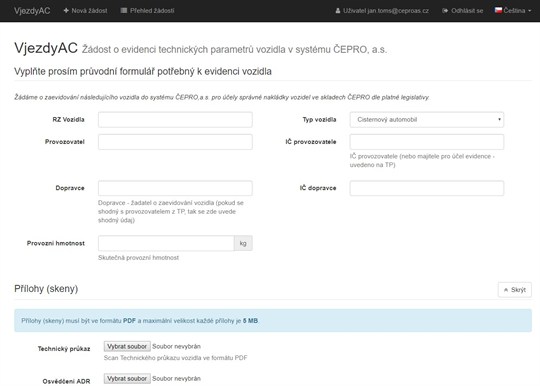Collapse attachments with Skrýt button
The height and width of the screenshot is (386, 540).
[515, 290]
